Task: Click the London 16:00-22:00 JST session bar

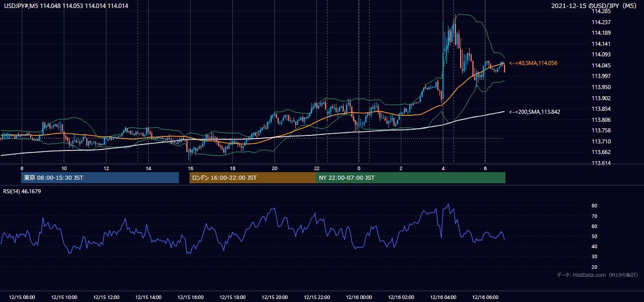Action: pos(252,178)
